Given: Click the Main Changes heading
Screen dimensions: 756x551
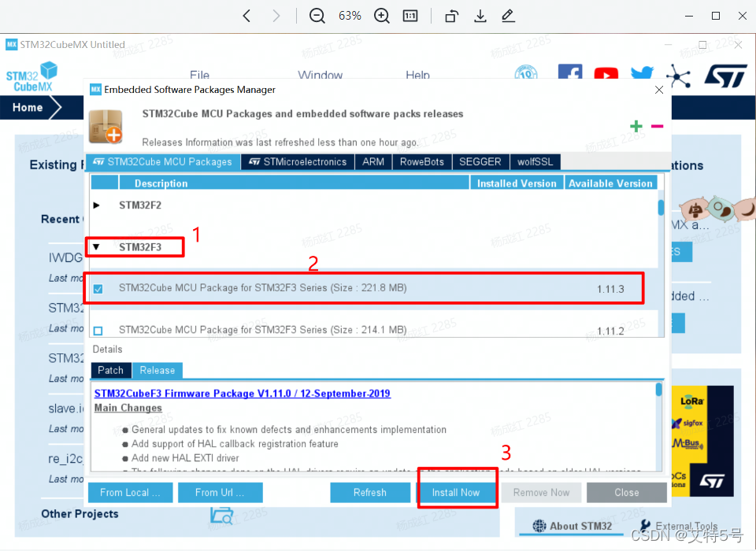Looking at the screenshot, I should [128, 408].
